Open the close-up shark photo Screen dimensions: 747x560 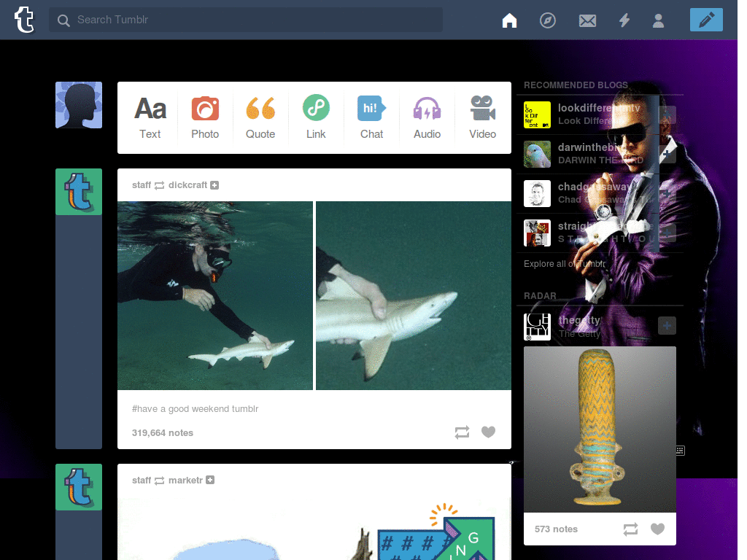(x=414, y=295)
